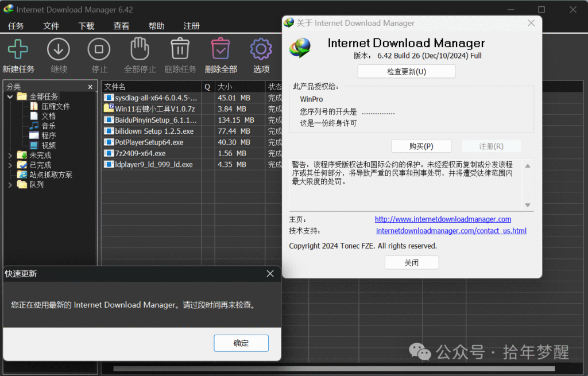Screen dimensions: 588x376
Task: Click the 删除任务 trash icon
Action: [180, 49]
